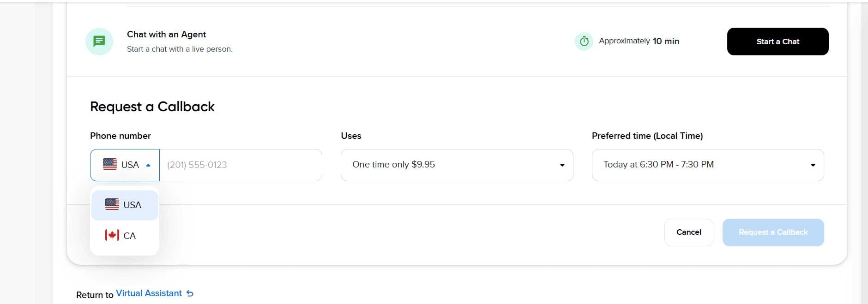Expand the Uses dropdown arrow
The height and width of the screenshot is (304, 868).
click(562, 165)
